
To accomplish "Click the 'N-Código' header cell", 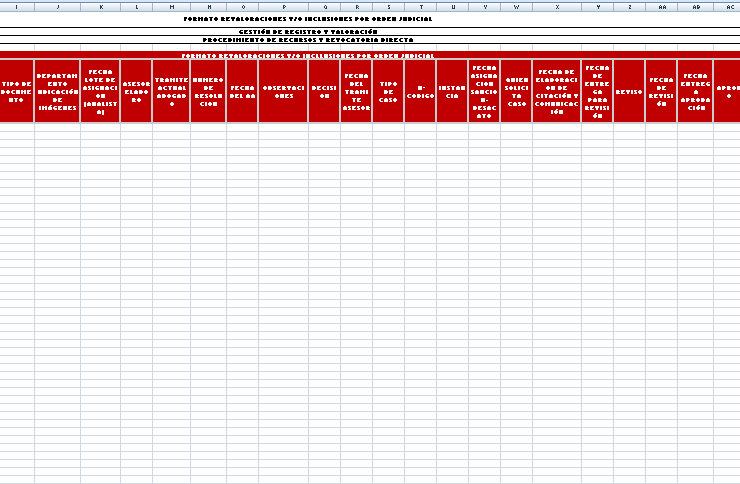I will tap(420, 91).
